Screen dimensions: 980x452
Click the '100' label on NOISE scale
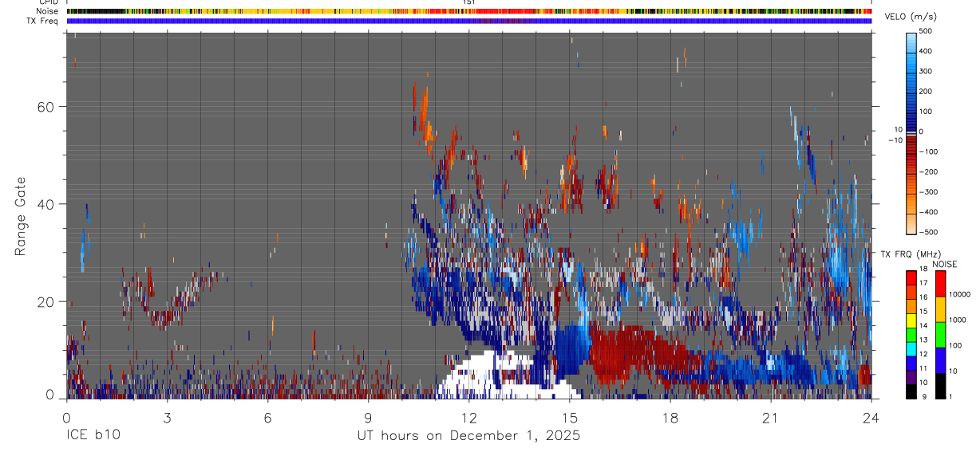[x=954, y=345]
